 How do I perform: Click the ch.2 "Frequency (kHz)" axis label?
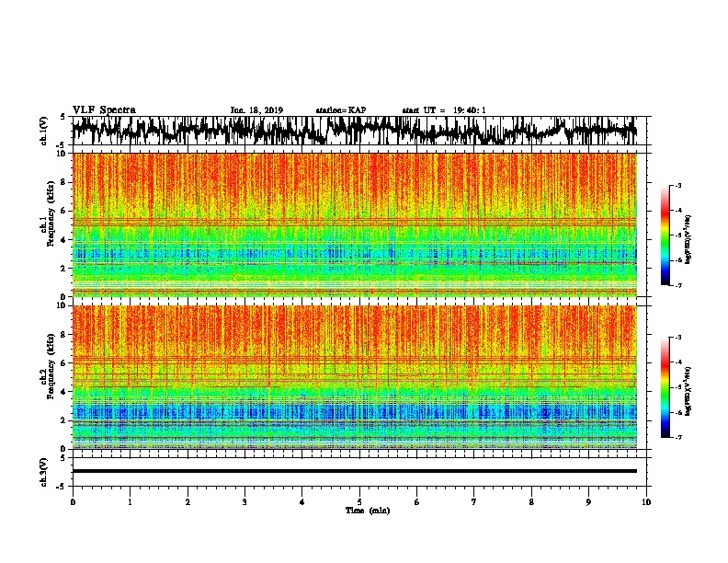click(51, 366)
